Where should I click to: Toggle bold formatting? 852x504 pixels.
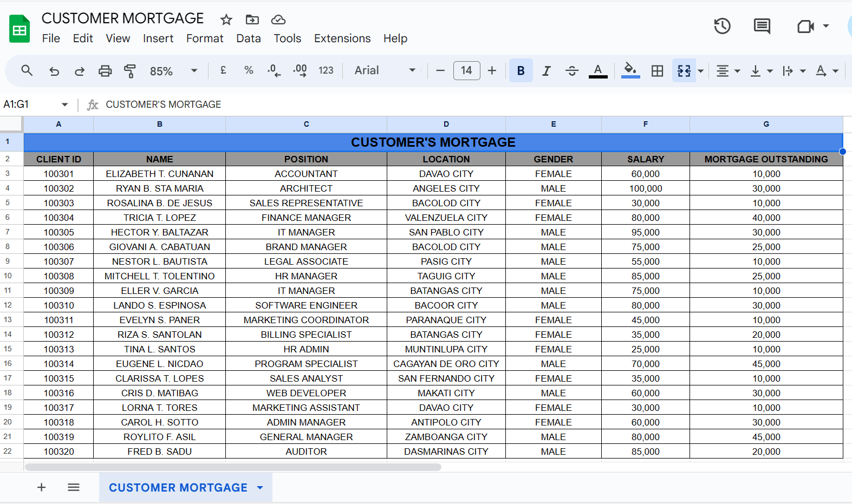[x=521, y=70]
